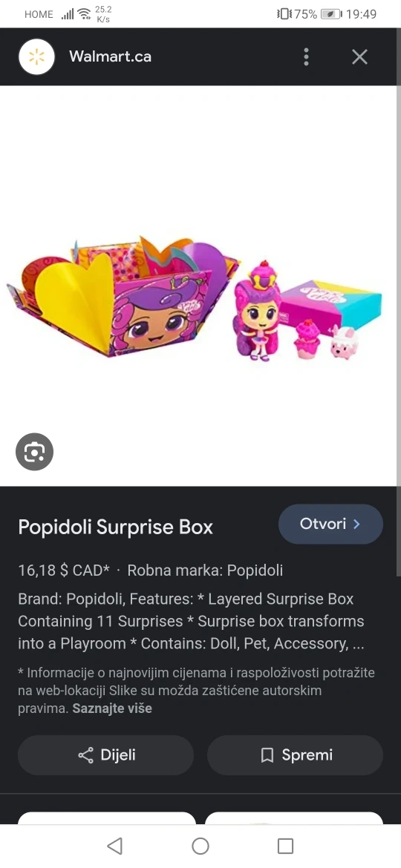Open Popidoli Surprise Box title
This screenshot has height=868, width=401.
pyautogui.click(x=115, y=527)
